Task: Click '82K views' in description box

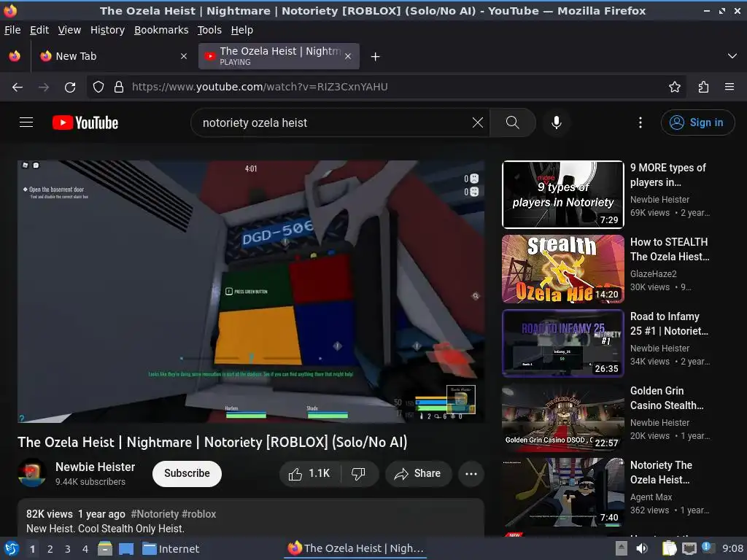Action: (50, 514)
